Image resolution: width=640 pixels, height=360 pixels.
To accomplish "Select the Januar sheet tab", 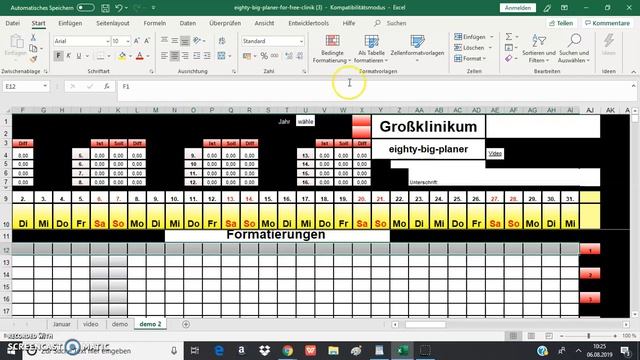I will (62, 324).
